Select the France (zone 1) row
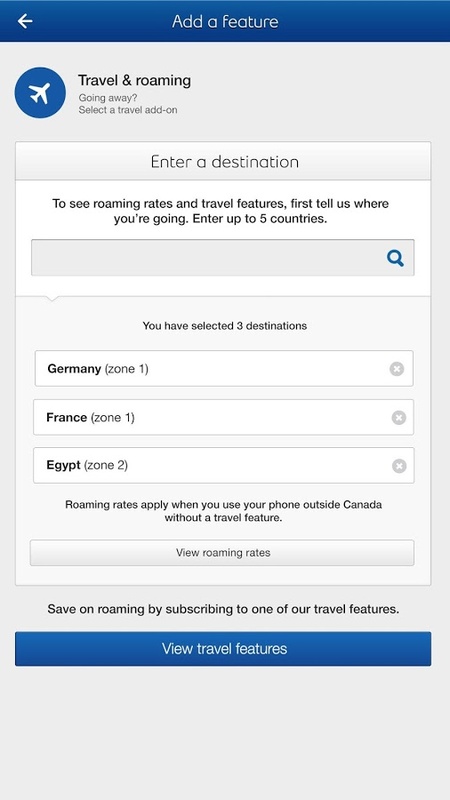Viewport: 450px width, 800px height. point(223,417)
